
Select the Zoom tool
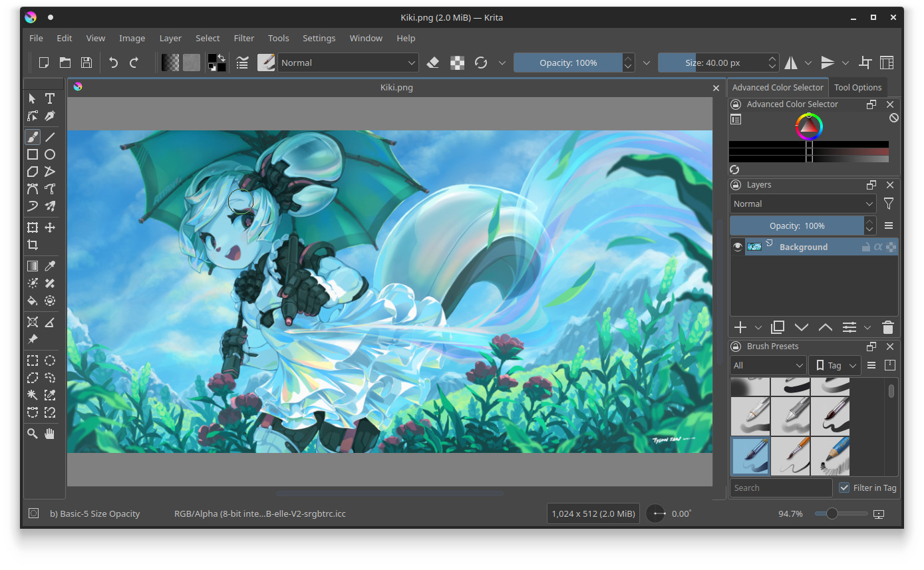tap(32, 434)
